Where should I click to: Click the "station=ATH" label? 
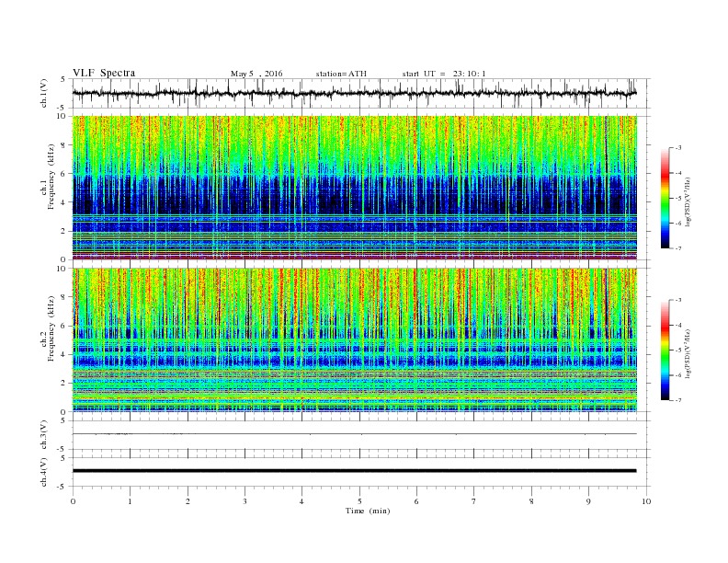341,74
